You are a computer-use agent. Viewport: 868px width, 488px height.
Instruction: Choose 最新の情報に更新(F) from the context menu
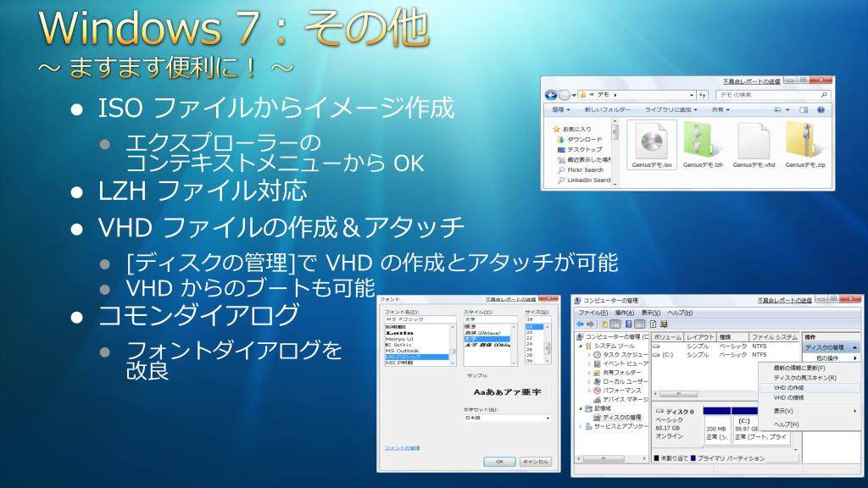click(x=808, y=368)
